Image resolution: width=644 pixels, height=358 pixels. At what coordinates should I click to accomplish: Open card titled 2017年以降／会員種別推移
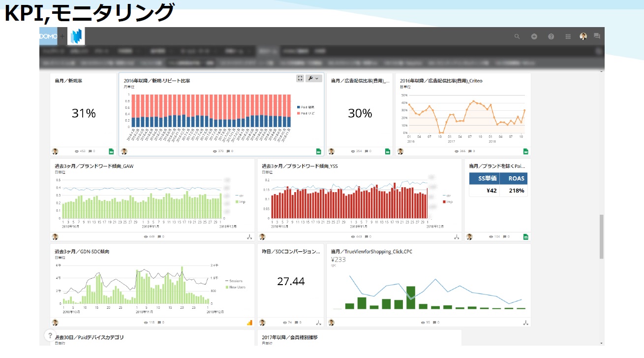click(x=289, y=337)
